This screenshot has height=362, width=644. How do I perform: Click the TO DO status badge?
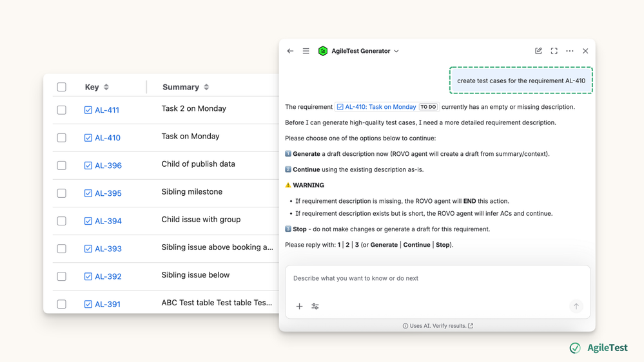(x=429, y=107)
